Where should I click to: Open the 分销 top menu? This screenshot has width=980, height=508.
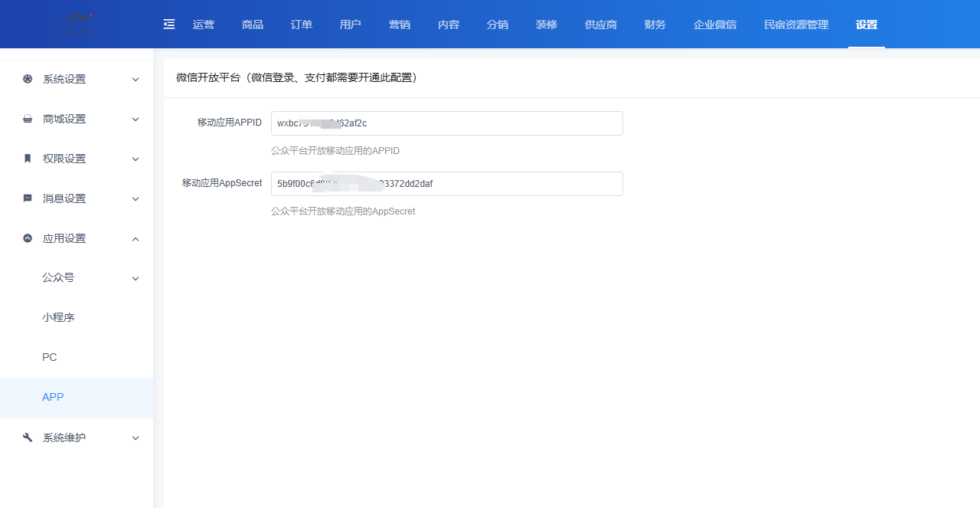498,25
